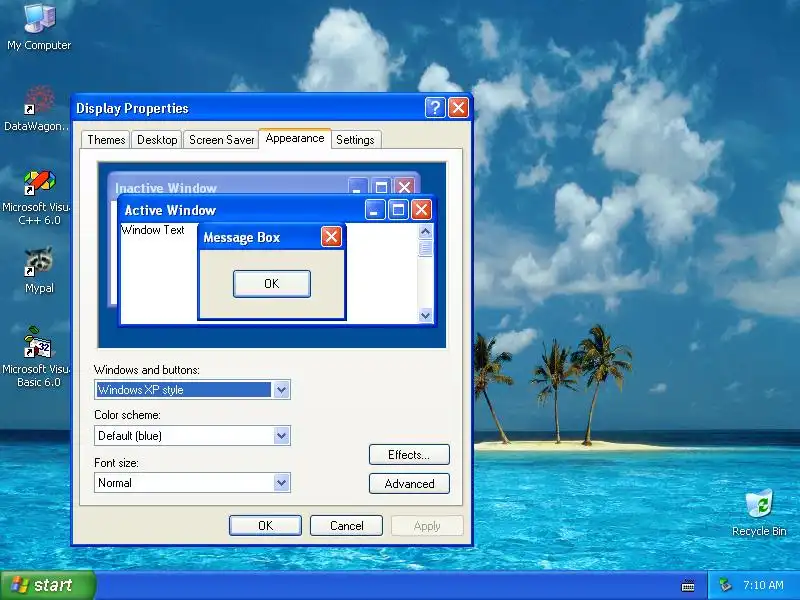Confirm with the dialog's bottom OK button
The width and height of the screenshot is (800, 600).
(x=265, y=526)
